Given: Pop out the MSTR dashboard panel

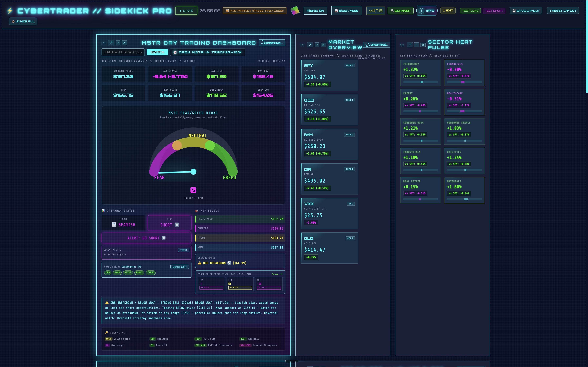Looking at the screenshot, I should click(111, 43).
